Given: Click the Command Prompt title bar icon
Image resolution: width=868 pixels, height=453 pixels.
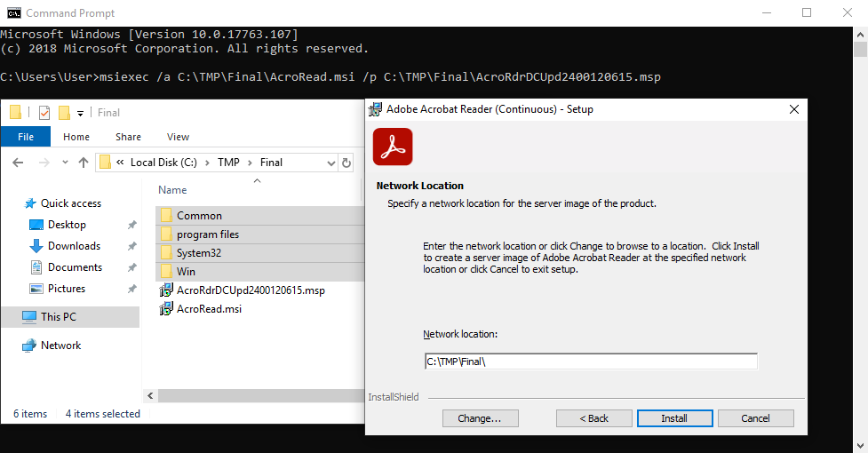Looking at the screenshot, I should pyautogui.click(x=14, y=12).
